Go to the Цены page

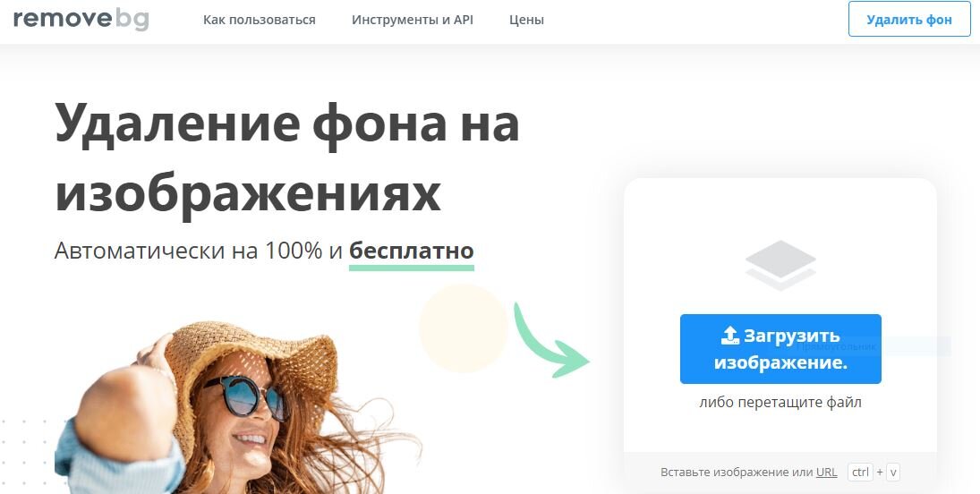[x=526, y=20]
